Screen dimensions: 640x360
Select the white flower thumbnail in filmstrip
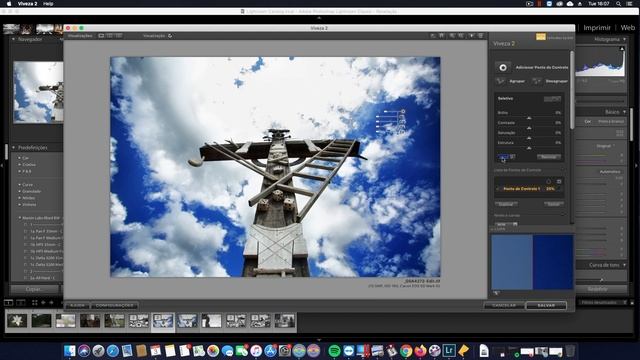point(17,321)
